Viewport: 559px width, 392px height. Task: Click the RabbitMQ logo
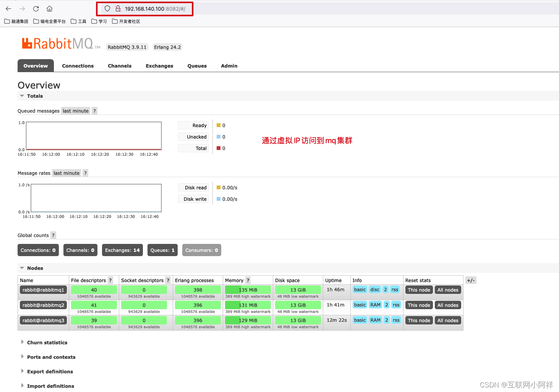point(60,44)
